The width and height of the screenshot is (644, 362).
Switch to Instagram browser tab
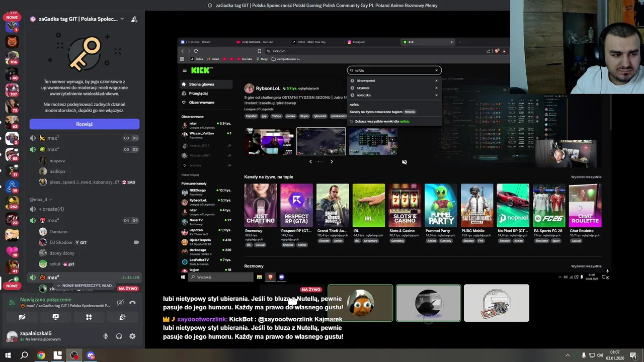tap(372, 42)
